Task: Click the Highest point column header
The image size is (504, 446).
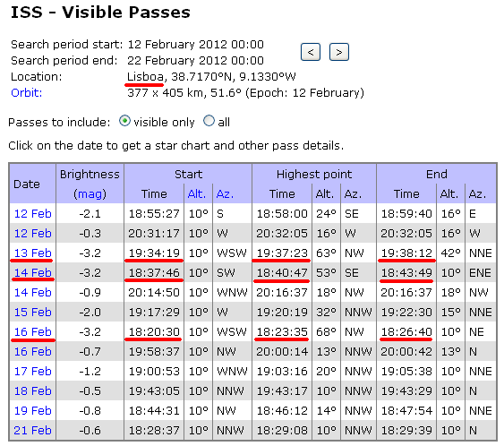Action: coord(314,175)
